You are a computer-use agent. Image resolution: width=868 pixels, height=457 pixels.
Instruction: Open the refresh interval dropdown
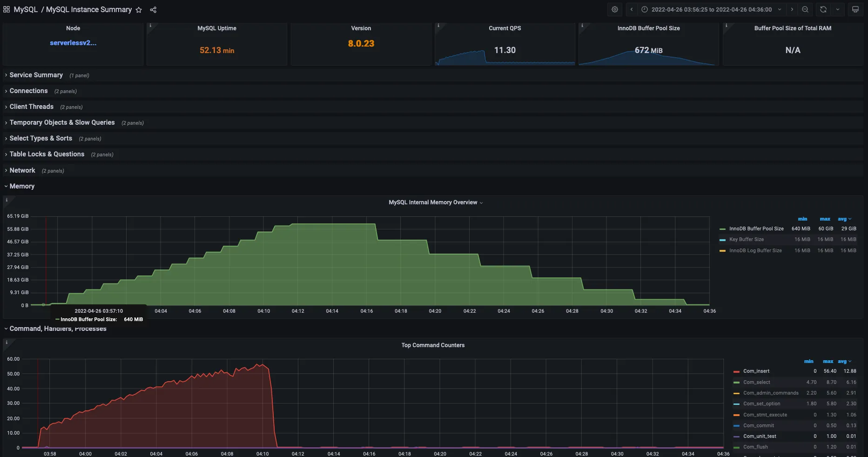(x=838, y=9)
